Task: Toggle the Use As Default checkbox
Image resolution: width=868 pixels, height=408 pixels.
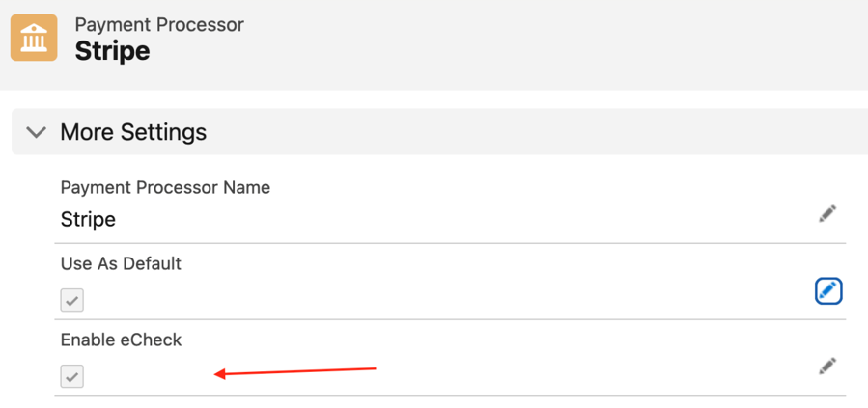Action: (x=72, y=300)
